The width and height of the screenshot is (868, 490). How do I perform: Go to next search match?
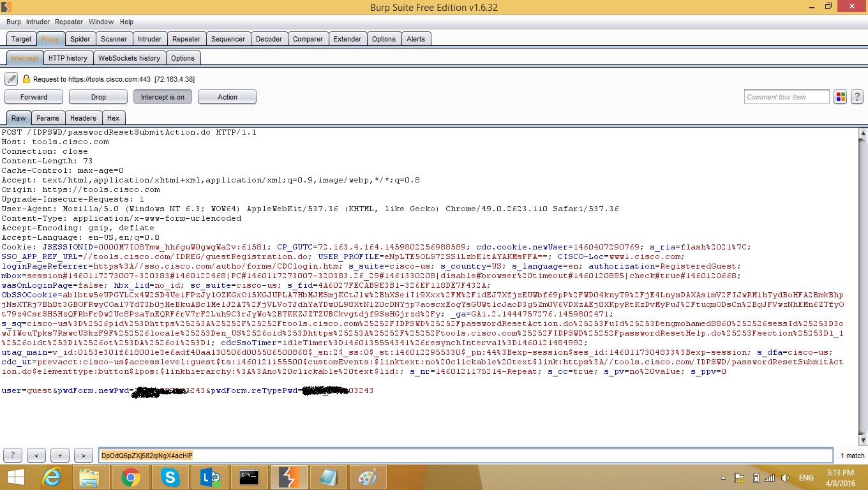coord(84,456)
